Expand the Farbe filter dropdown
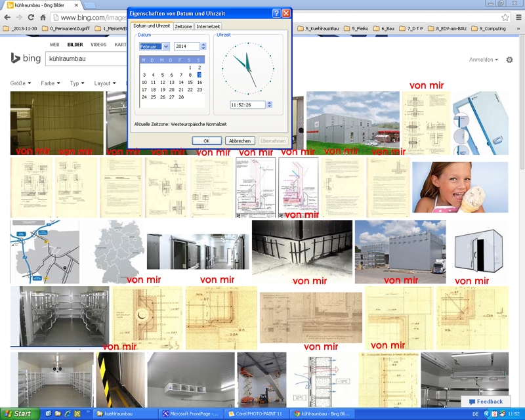 coord(50,83)
